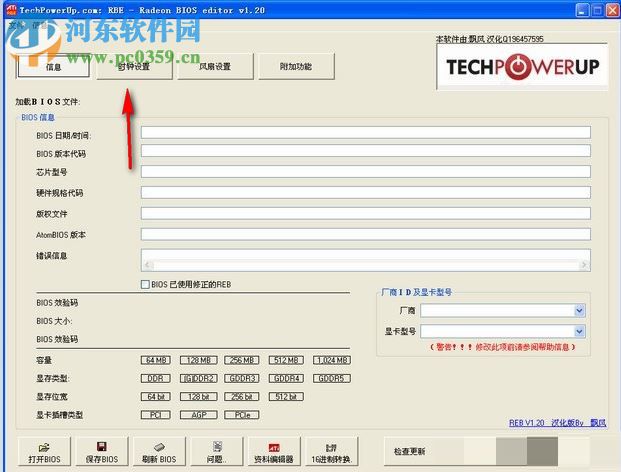Open BIOS via the 打开BIOS folder icon button

(44, 451)
